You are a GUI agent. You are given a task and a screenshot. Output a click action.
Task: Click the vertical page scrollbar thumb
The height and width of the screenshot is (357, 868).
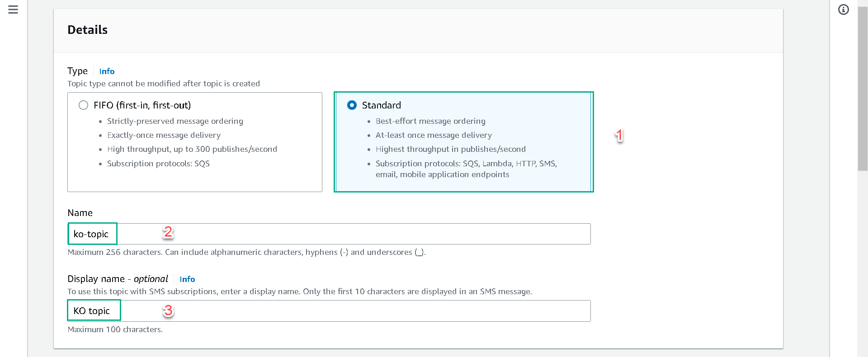click(863, 90)
